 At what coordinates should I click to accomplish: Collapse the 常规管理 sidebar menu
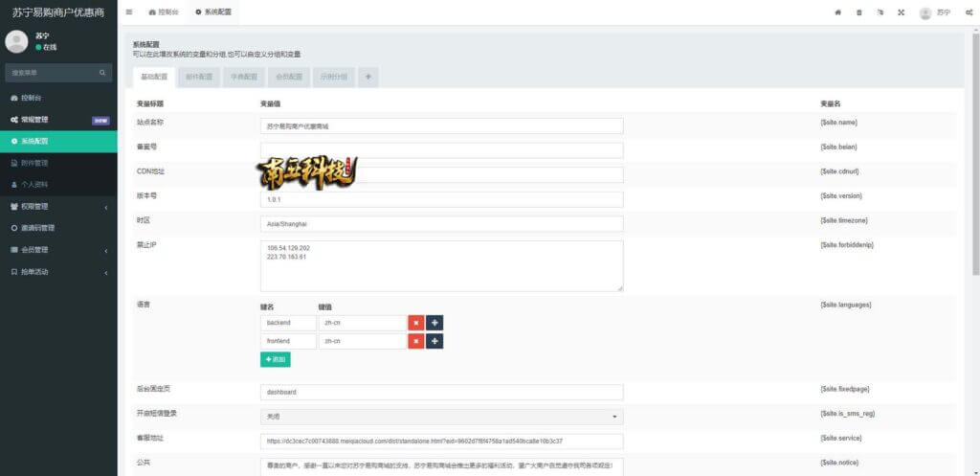pos(58,120)
